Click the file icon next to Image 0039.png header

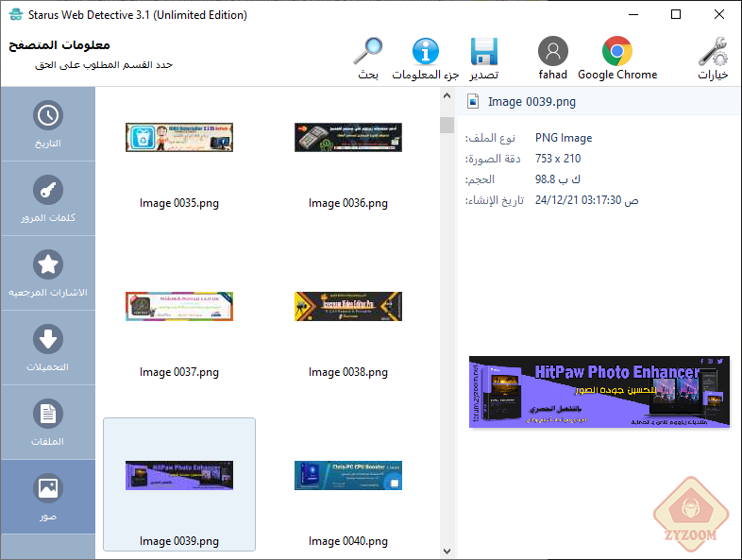point(473,101)
